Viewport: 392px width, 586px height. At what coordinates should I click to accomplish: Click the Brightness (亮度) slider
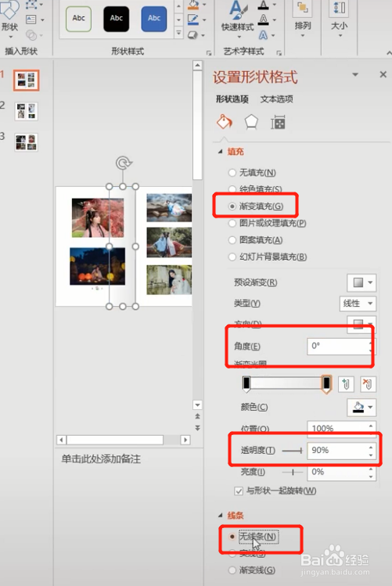[292, 473]
